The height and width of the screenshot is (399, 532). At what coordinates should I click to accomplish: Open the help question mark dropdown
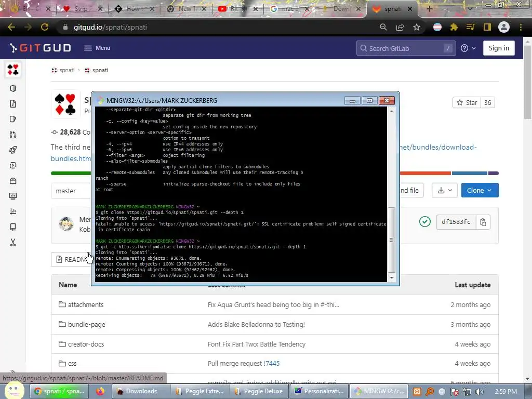(x=468, y=48)
